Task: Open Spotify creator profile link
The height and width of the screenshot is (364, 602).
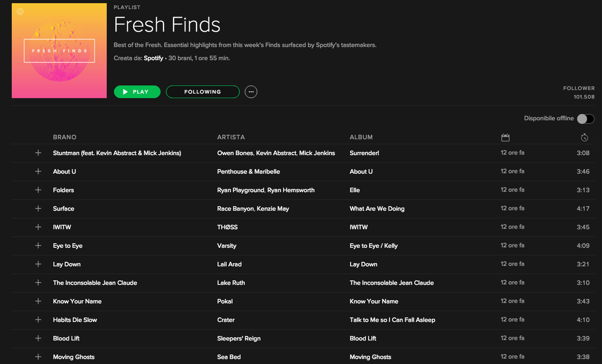Action: [x=153, y=58]
